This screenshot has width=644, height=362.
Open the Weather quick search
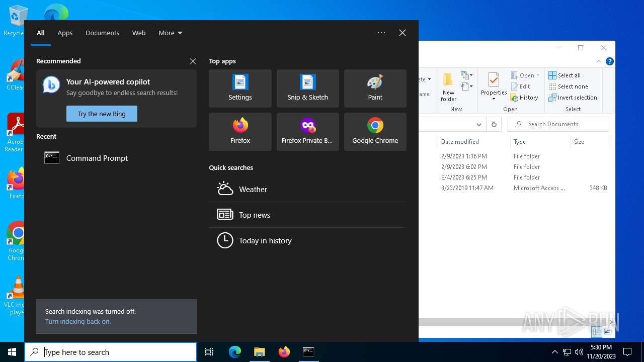307,189
